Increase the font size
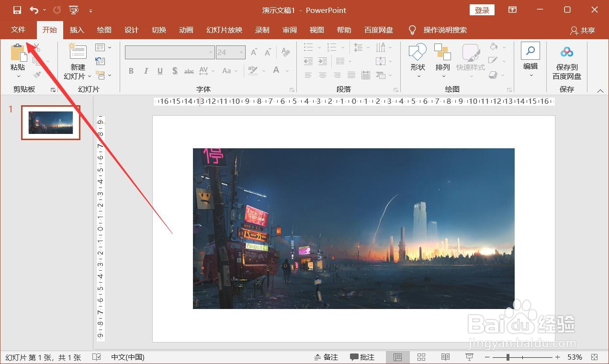 [x=254, y=52]
